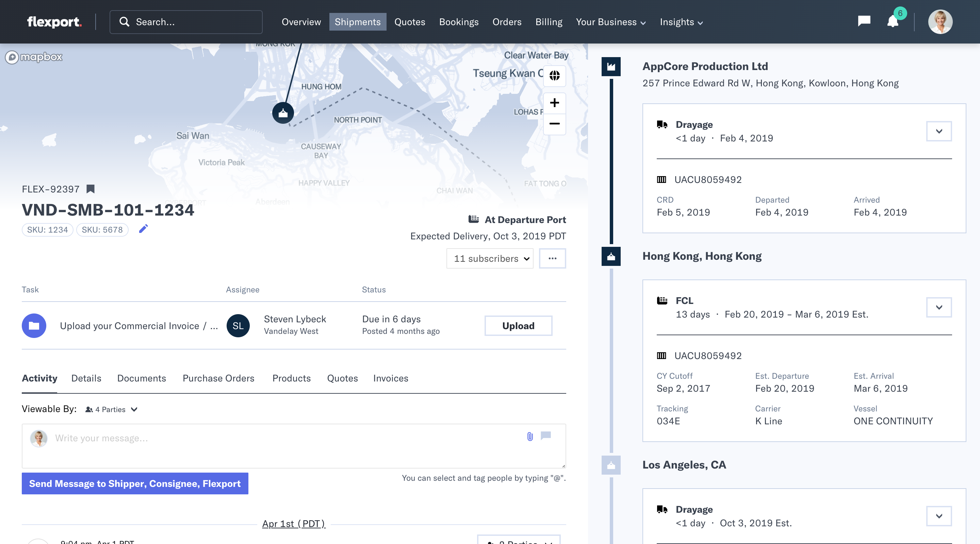Image resolution: width=980 pixels, height=544 pixels.
Task: Open the three-dots more options button
Action: [x=552, y=258]
